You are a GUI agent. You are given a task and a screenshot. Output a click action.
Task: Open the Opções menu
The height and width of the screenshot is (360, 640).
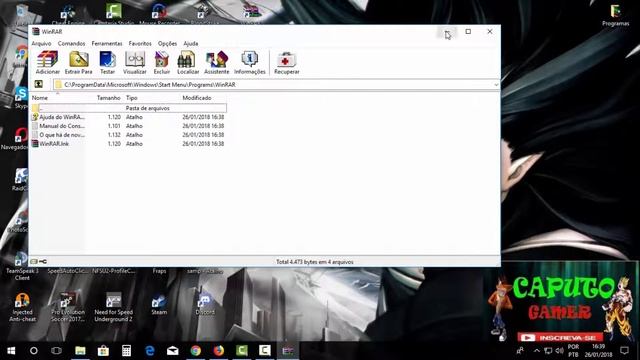(x=167, y=43)
